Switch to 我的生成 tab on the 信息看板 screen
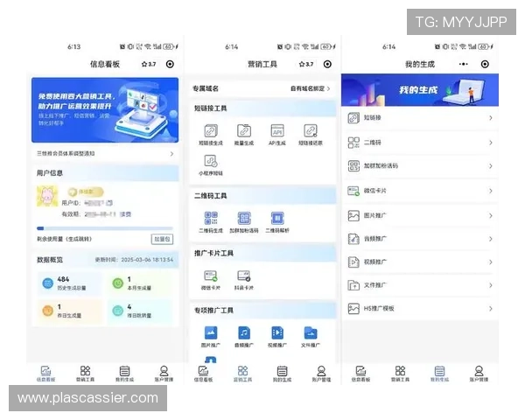Viewport: 525px width, 420px height. tap(124, 374)
